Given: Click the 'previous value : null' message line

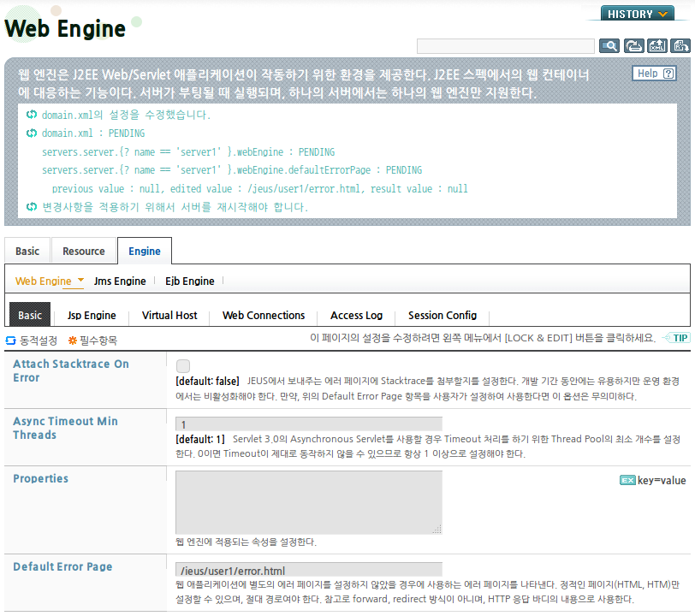Looking at the screenshot, I should pos(259,189).
